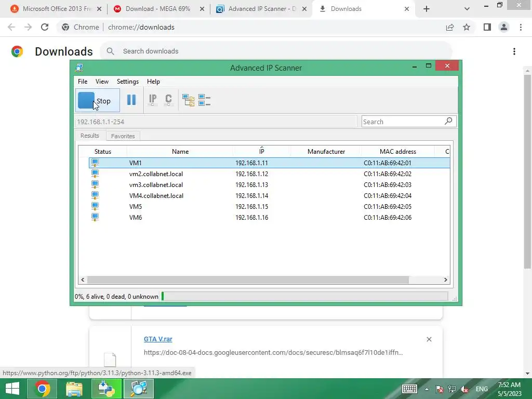Viewport: 532px width, 399px height.
Task: Reload the Chrome page
Action: (45, 27)
